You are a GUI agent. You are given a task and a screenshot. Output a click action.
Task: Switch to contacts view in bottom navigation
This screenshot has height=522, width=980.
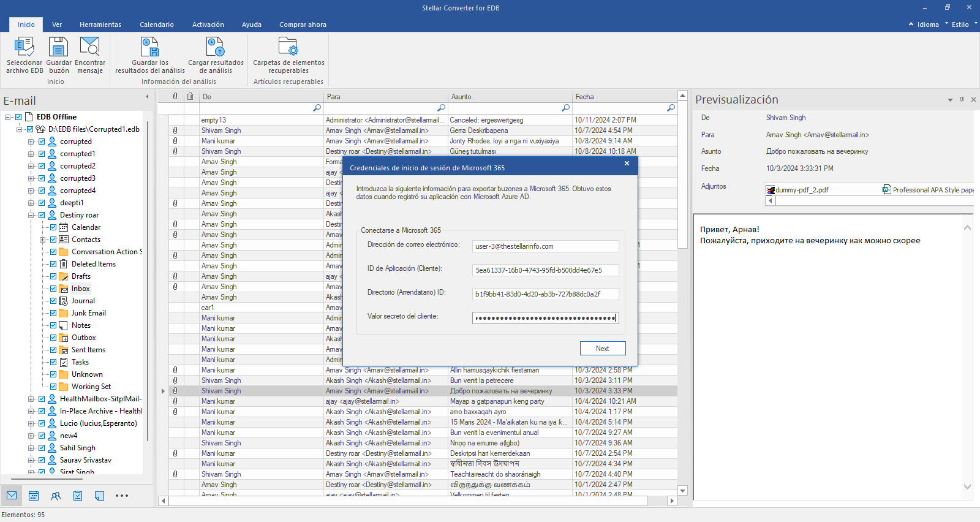coord(56,496)
